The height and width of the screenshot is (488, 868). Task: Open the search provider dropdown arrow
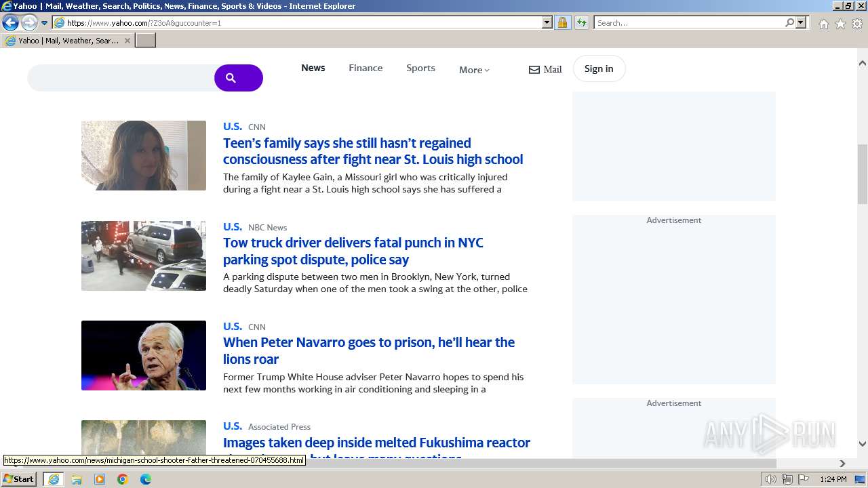point(801,23)
